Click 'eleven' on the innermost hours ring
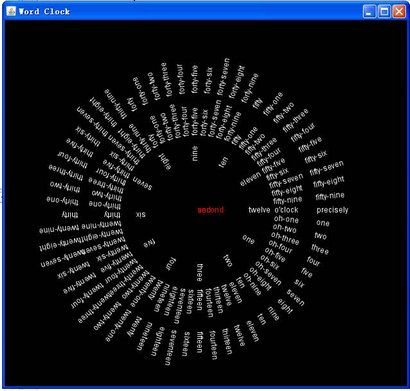The height and width of the screenshot is (391, 410). (x=250, y=179)
